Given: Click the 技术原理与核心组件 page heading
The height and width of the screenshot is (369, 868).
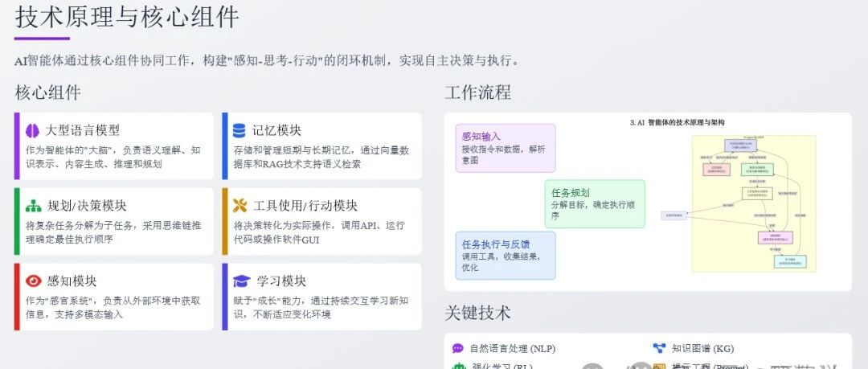Looking at the screenshot, I should [127, 17].
